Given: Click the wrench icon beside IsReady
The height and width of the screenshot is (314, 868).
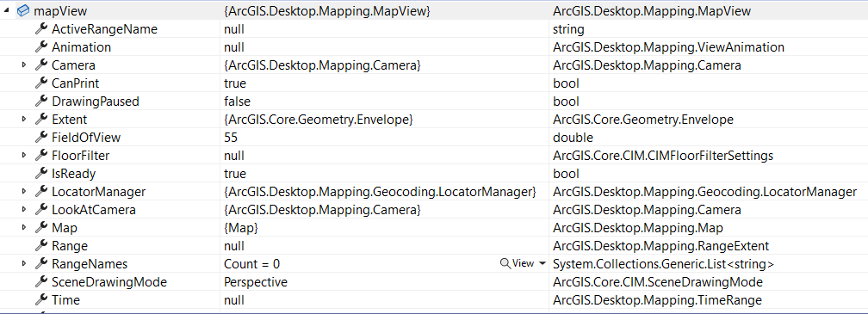Looking at the screenshot, I should [41, 174].
